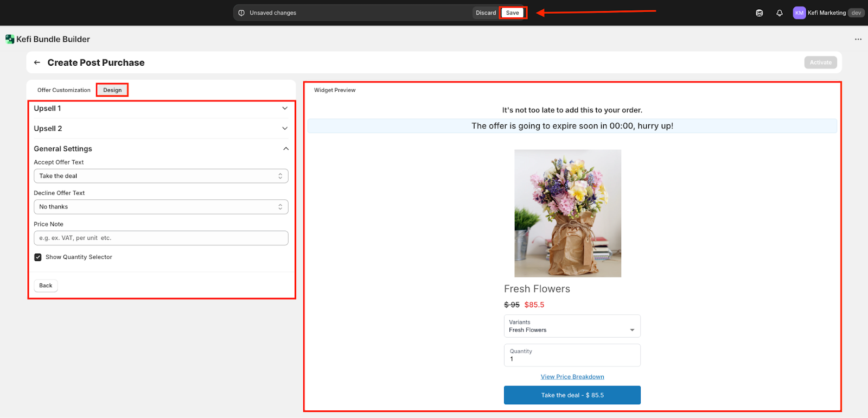The image size is (868, 418).
Task: Click the sidekick icon left of the bell
Action: point(759,13)
